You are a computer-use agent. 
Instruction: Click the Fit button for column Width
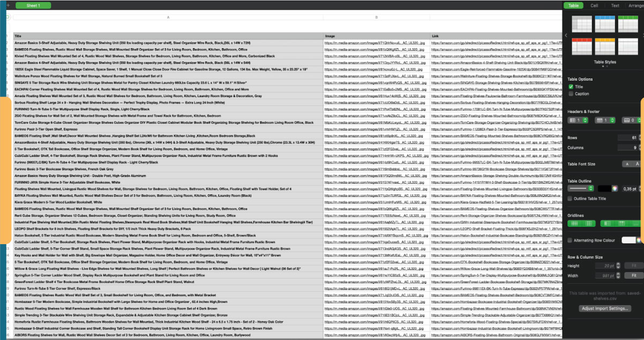point(634,275)
